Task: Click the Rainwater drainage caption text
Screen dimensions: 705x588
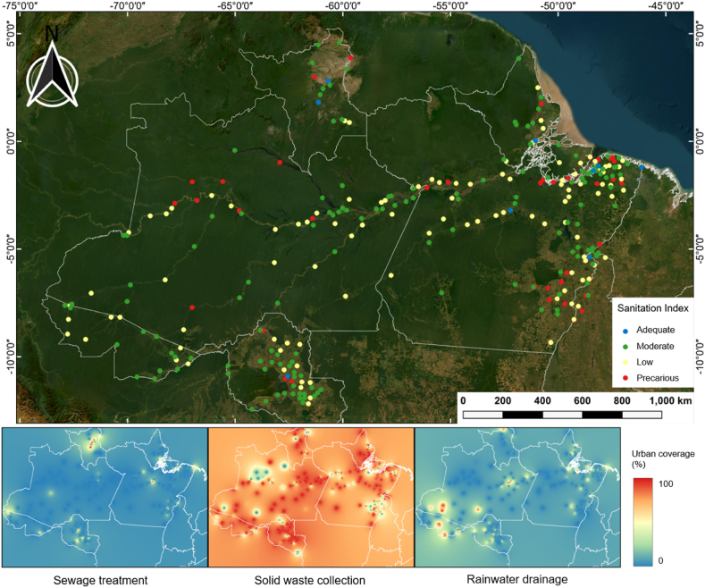Action: coord(516,580)
